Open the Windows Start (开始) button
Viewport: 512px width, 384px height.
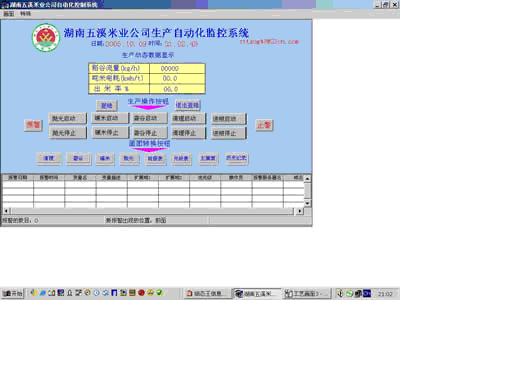[13, 293]
